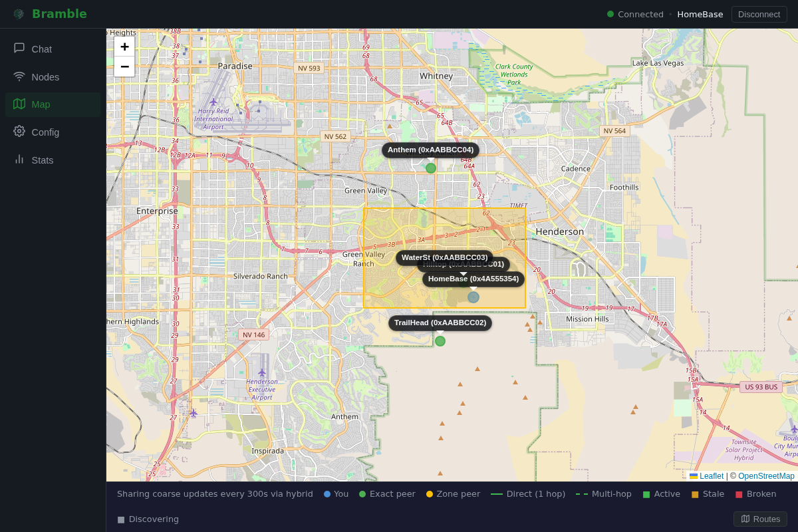Click the green Connected status dot
This screenshot has height=532, width=798.
[610, 14]
